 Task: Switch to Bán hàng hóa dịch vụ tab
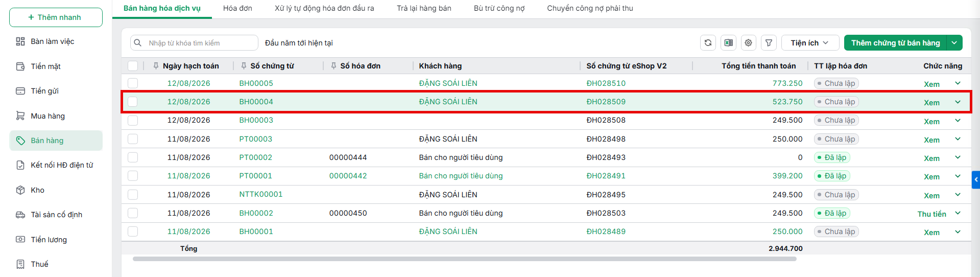click(162, 8)
